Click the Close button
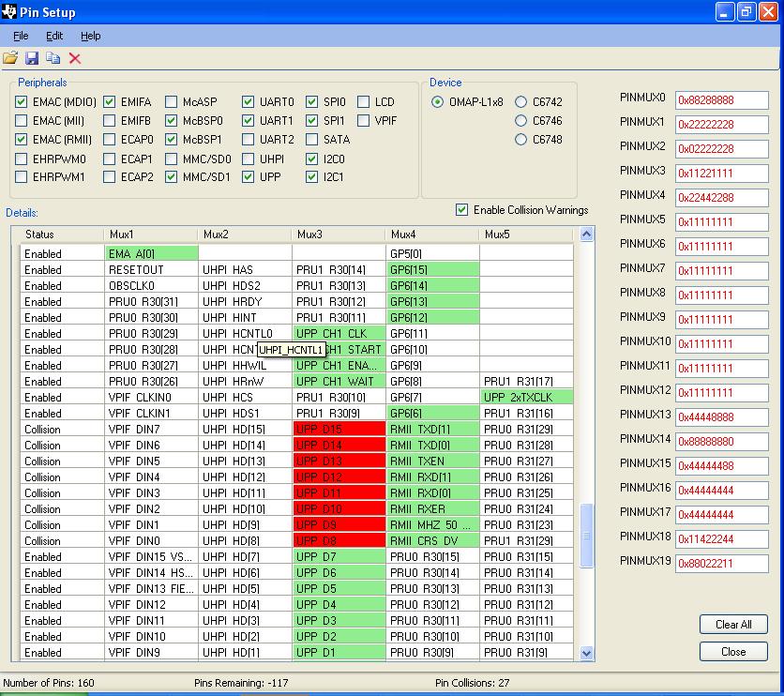Screen dimensions: 784x696 pos(733,652)
